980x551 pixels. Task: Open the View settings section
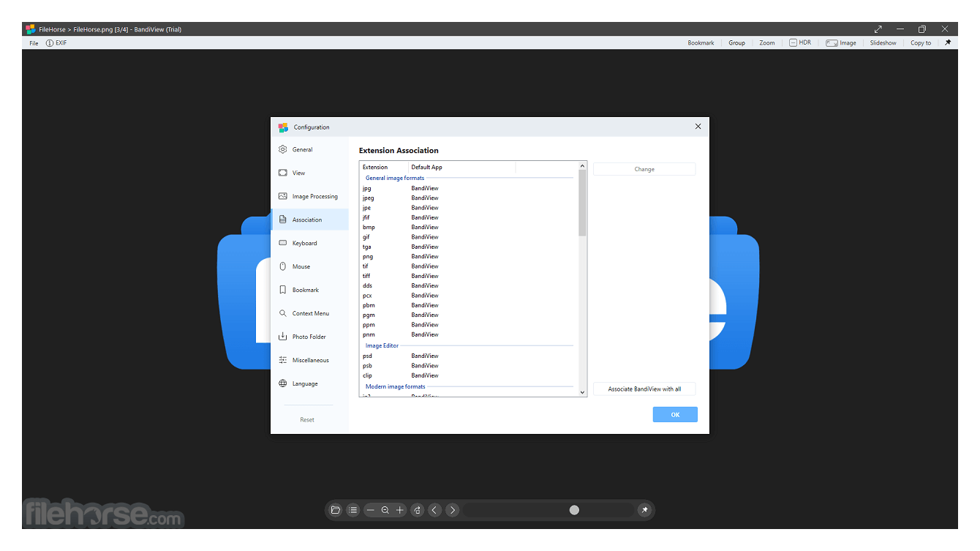pyautogui.click(x=309, y=173)
